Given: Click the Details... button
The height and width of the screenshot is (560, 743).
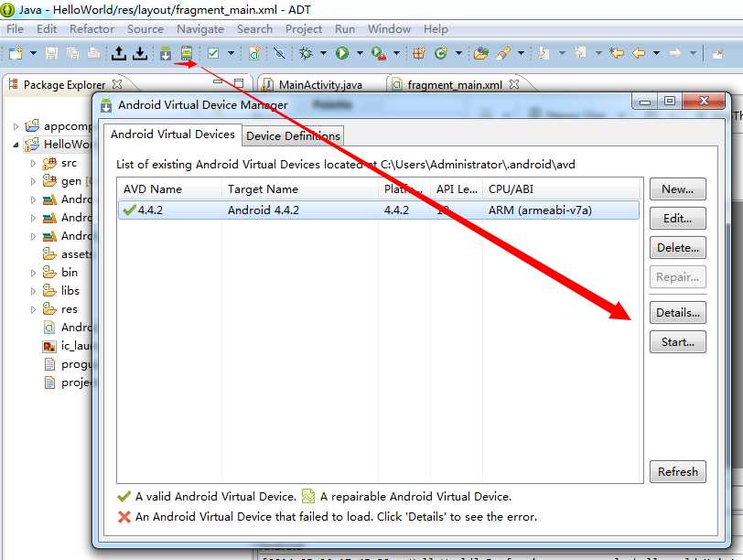Looking at the screenshot, I should pos(678,313).
